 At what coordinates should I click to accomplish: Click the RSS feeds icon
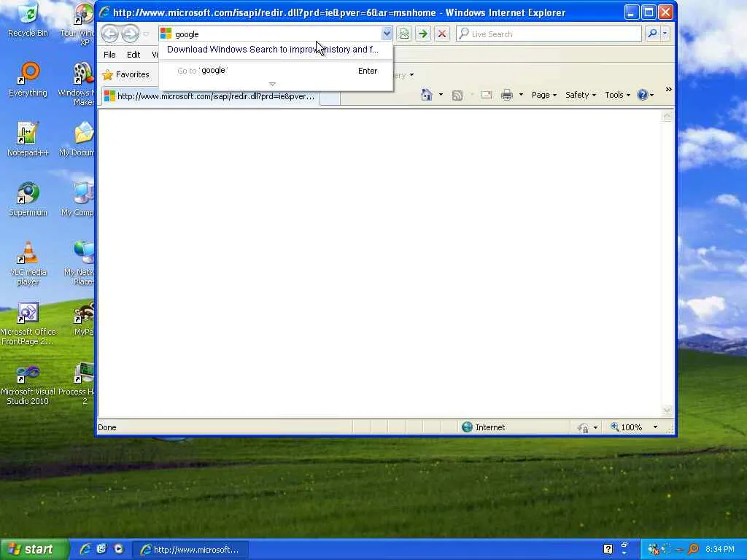[457, 96]
